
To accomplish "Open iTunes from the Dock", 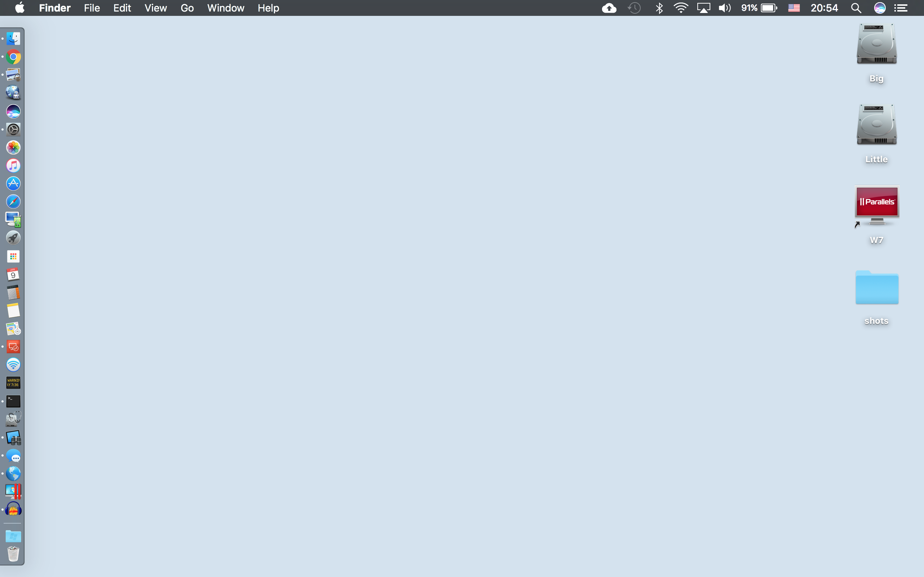I will click(x=13, y=166).
